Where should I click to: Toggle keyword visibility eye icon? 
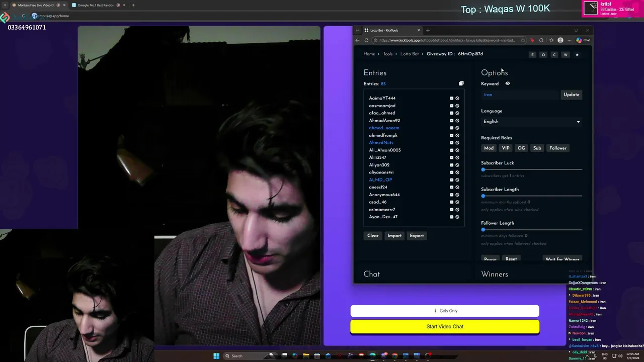pos(508,83)
